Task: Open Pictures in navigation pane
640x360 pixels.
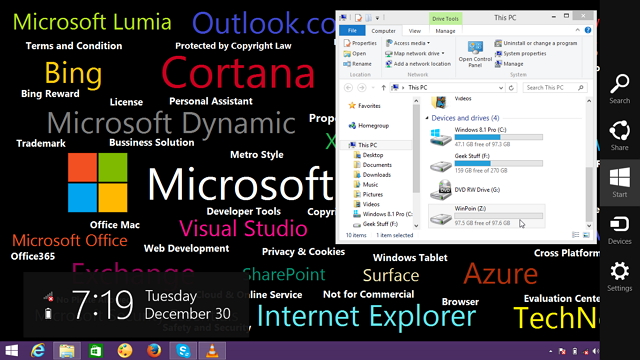Action: [368, 194]
